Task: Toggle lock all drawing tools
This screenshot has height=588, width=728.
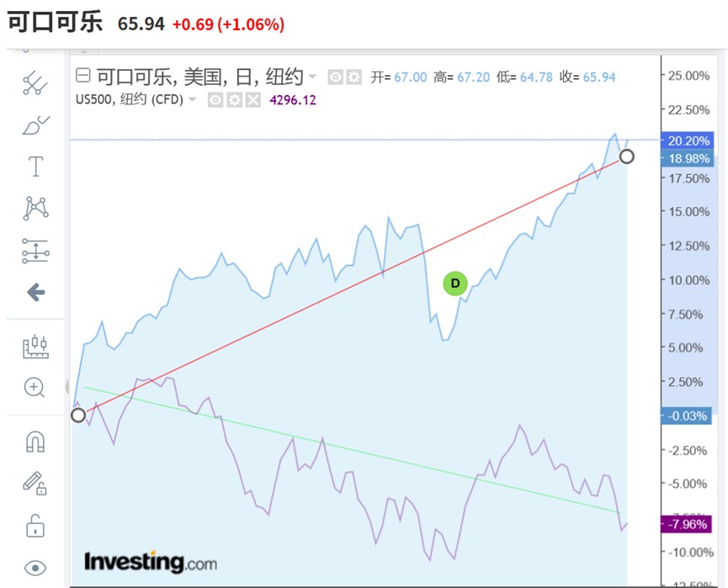Action: click(35, 527)
